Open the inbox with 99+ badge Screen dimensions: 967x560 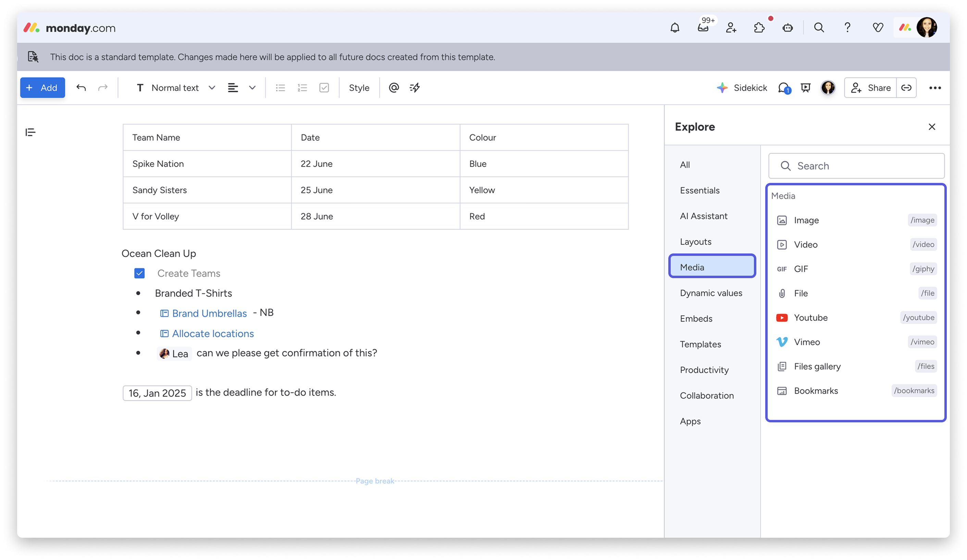(x=703, y=28)
